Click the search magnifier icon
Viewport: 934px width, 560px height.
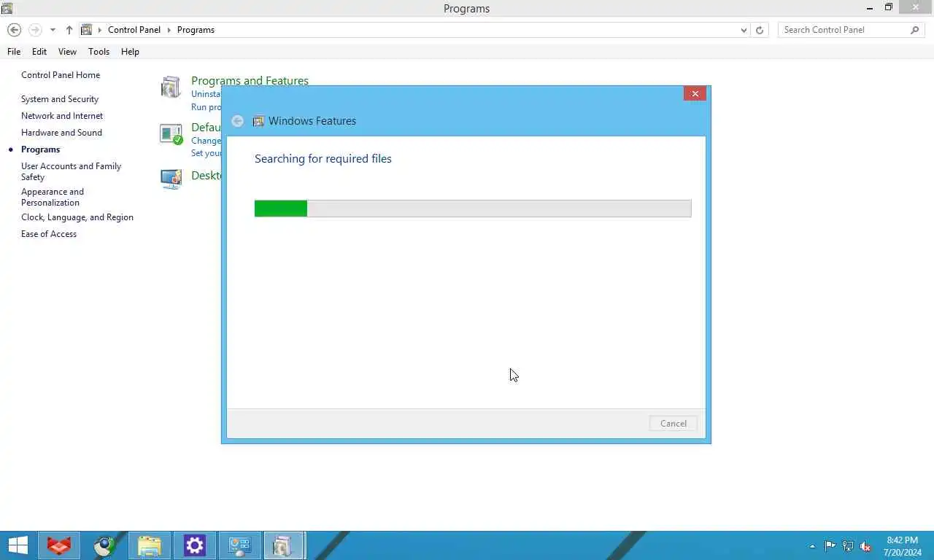(915, 30)
